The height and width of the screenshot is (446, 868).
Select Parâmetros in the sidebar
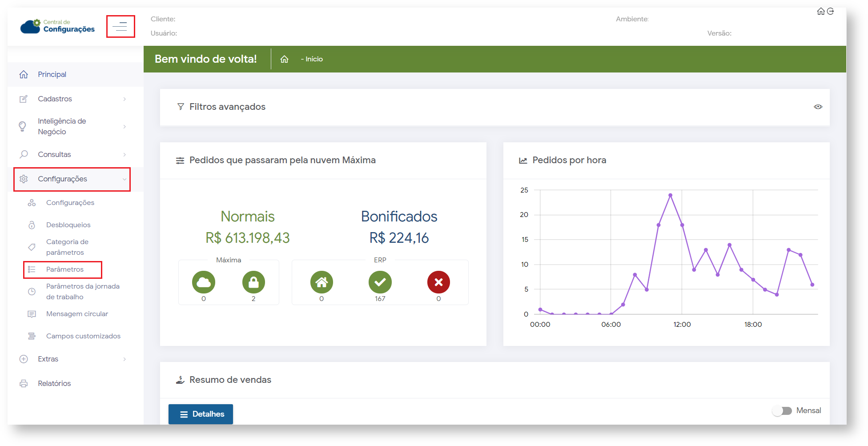[x=65, y=269]
